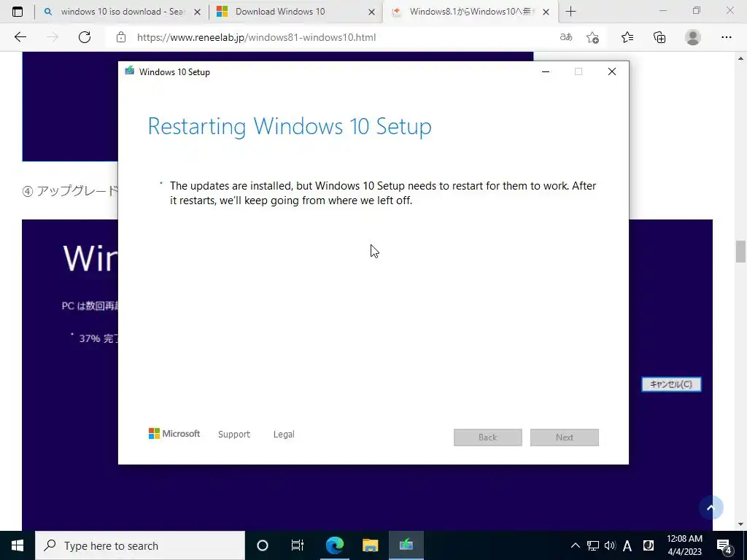Show hidden system tray icons

click(x=576, y=545)
